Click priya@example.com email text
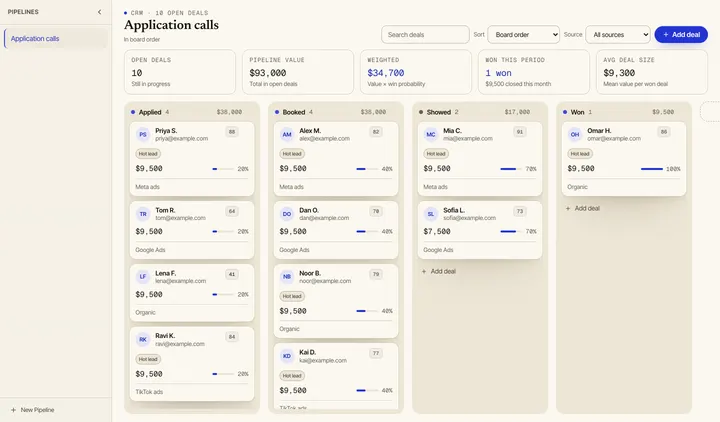The image size is (720, 422). tap(181, 138)
